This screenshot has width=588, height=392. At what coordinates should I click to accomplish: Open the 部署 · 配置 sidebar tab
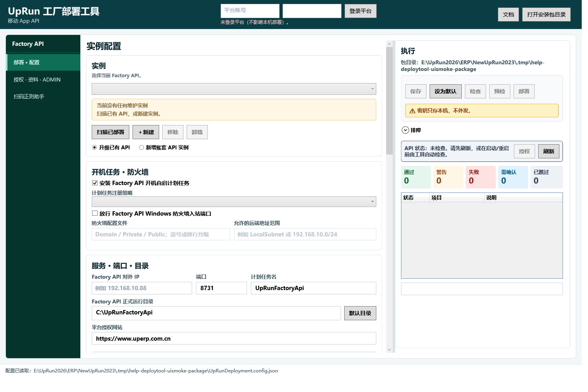[x=43, y=62]
